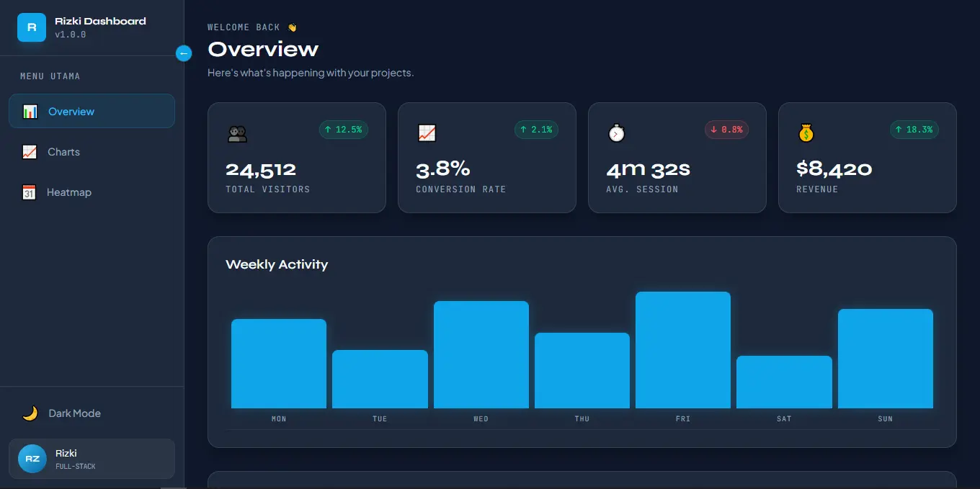This screenshot has width=980, height=489.
Task: Select the WED bar in Weekly Activity
Action: [x=481, y=354]
